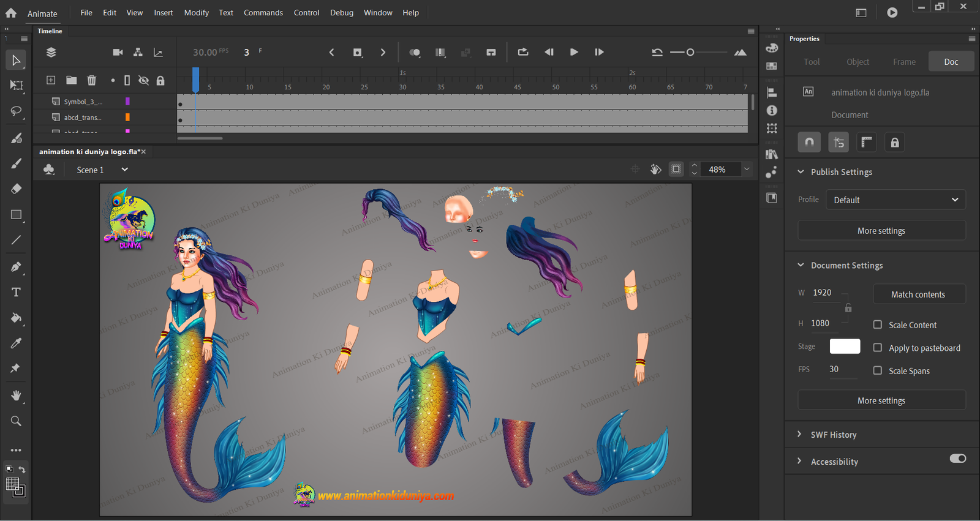Collapse the Document Settings section

801,265
